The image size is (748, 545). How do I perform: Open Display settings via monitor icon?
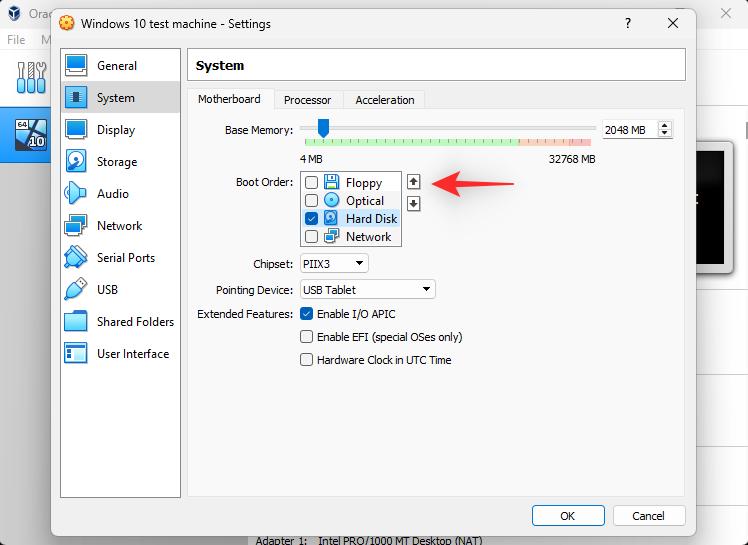76,130
